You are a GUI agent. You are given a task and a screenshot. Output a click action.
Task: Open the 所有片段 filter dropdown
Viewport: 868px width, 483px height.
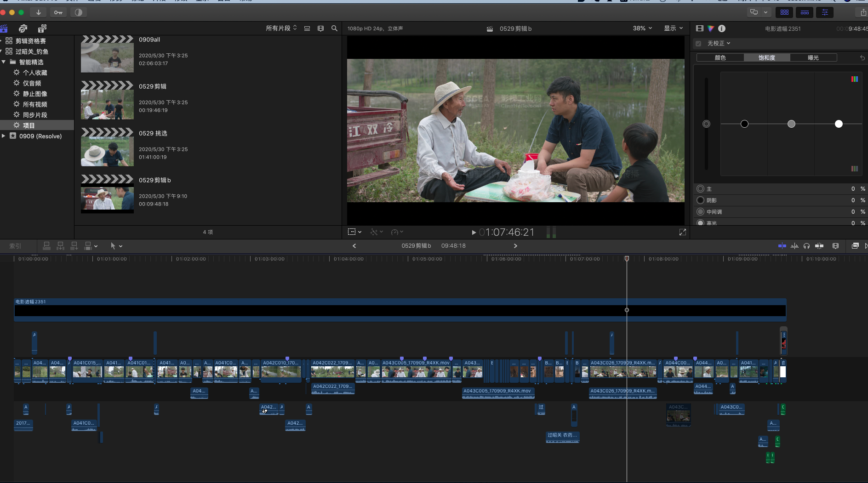281,28
